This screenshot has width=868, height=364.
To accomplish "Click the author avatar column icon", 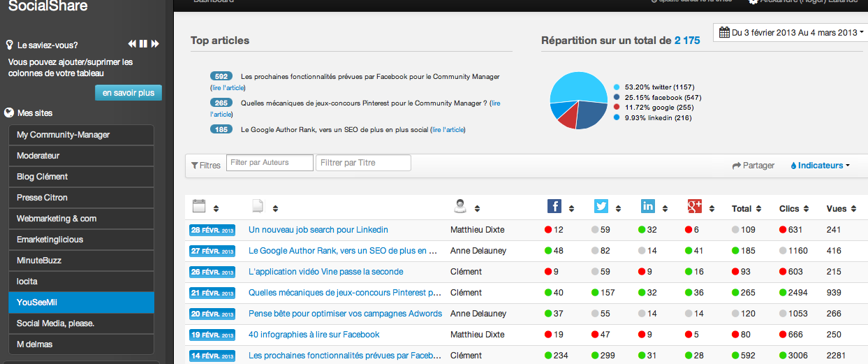I will pyautogui.click(x=460, y=205).
